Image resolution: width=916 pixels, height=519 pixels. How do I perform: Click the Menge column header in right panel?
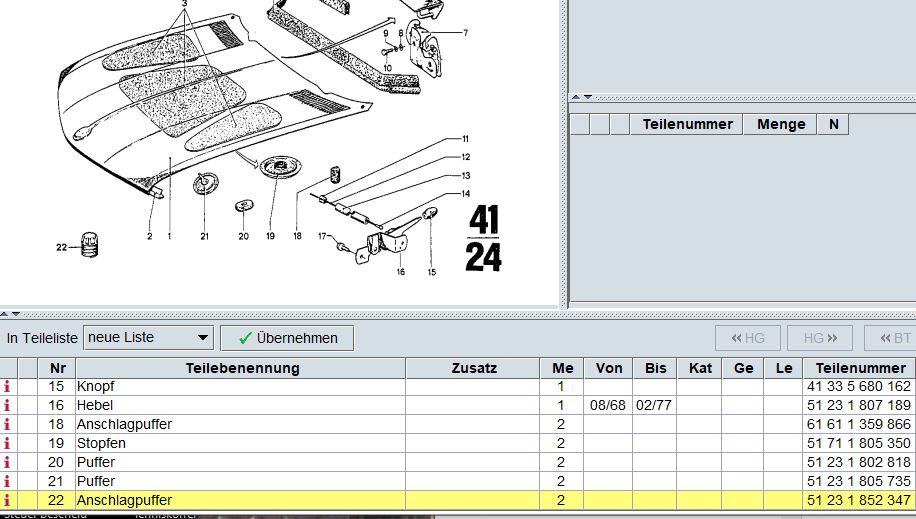click(x=781, y=124)
